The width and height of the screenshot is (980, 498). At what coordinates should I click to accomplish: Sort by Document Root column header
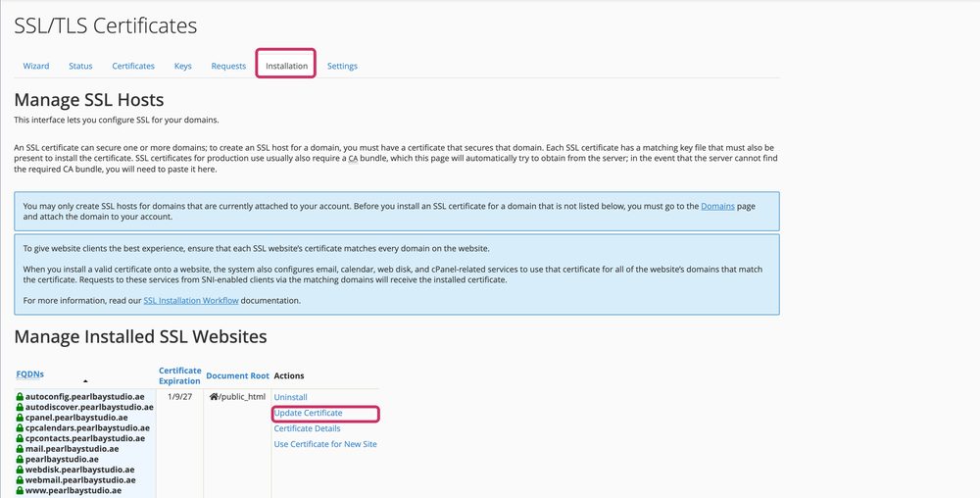[x=237, y=375]
